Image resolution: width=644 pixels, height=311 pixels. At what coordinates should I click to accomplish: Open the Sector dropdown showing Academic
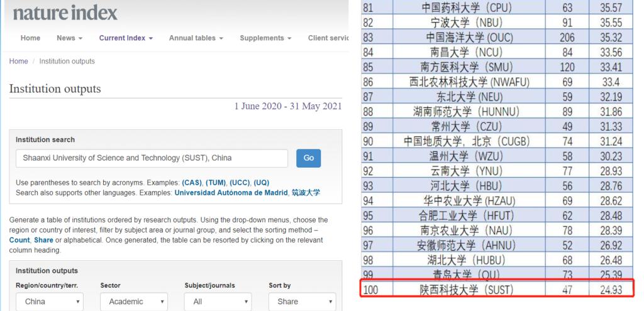point(133,302)
